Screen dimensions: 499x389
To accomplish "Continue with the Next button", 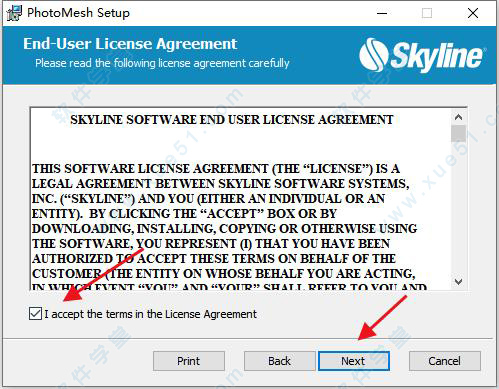I will tap(354, 361).
